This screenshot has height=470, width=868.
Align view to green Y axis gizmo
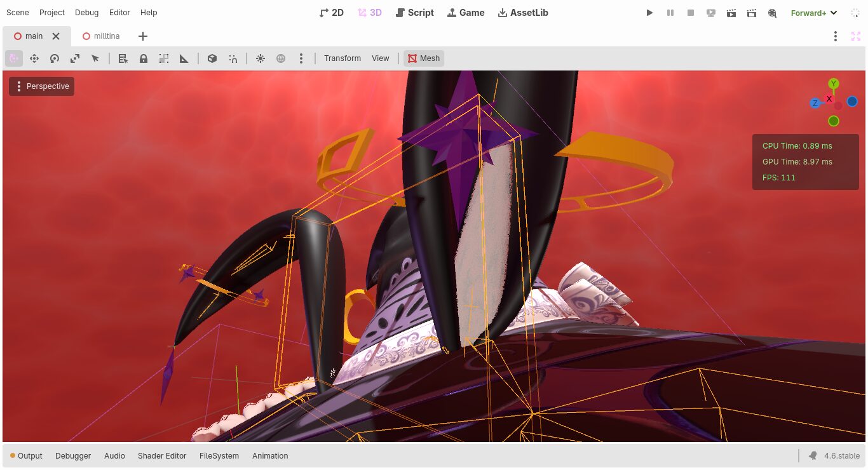pos(834,83)
